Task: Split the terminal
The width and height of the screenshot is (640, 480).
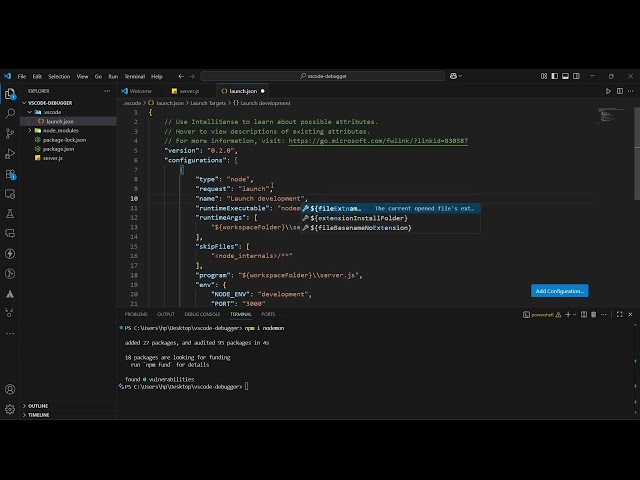Action: 584,314
